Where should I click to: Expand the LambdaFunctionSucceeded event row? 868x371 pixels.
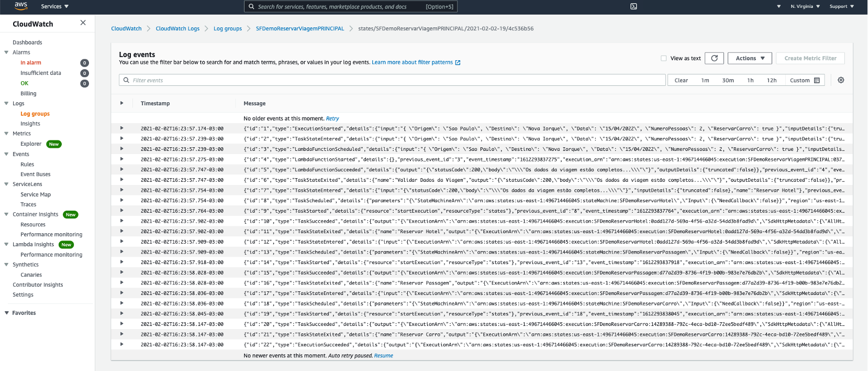coord(121,169)
